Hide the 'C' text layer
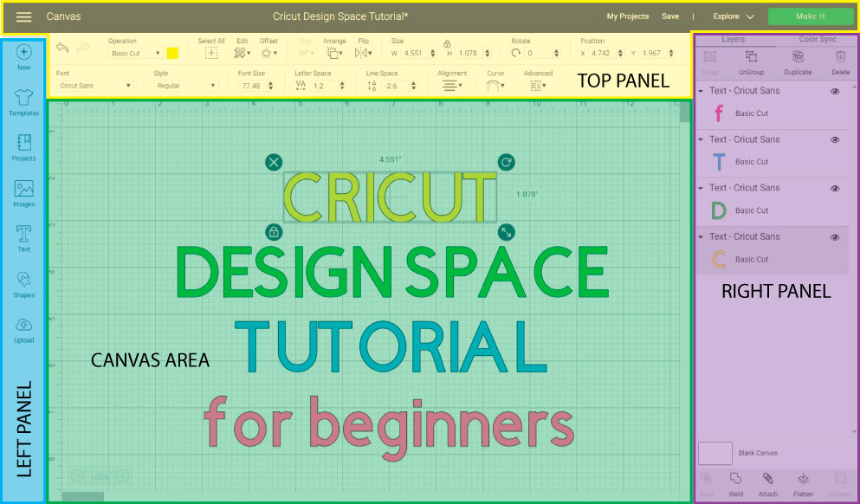 pos(835,237)
